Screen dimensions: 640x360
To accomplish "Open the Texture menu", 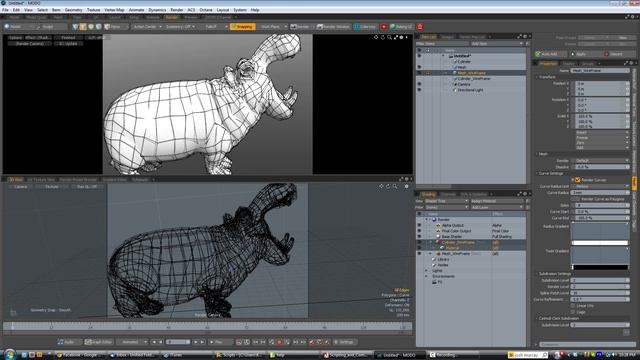I will pos(93,10).
